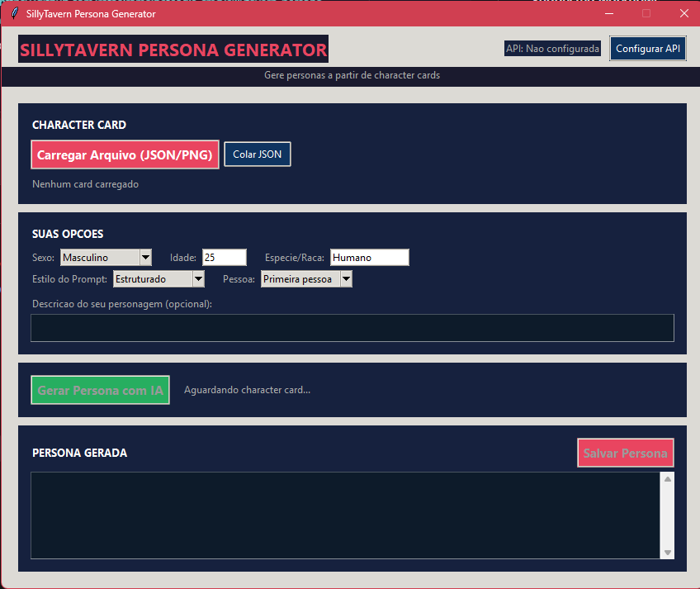
Task: Click the Idade: label
Action: click(183, 258)
